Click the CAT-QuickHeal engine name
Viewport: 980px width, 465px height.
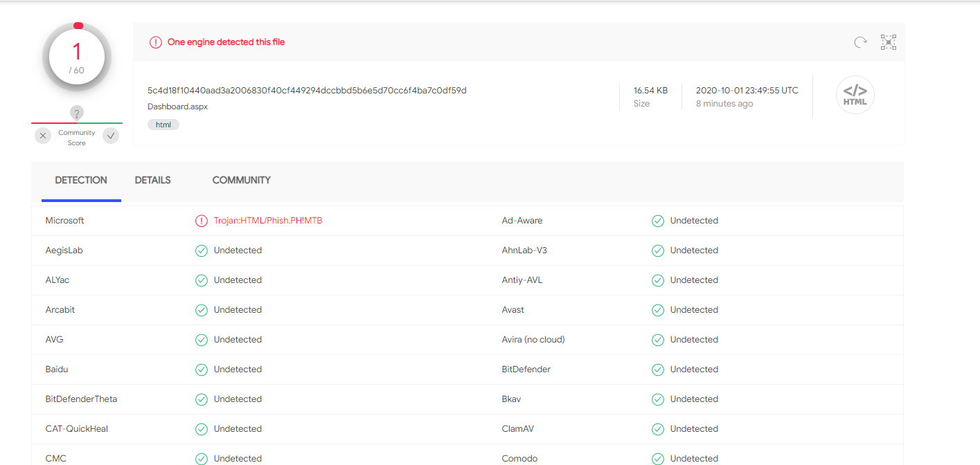click(77, 429)
